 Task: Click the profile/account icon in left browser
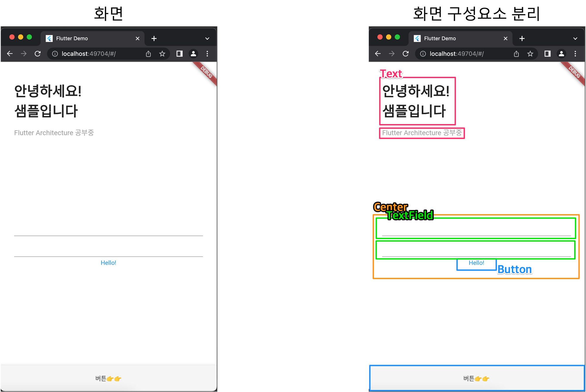click(194, 53)
